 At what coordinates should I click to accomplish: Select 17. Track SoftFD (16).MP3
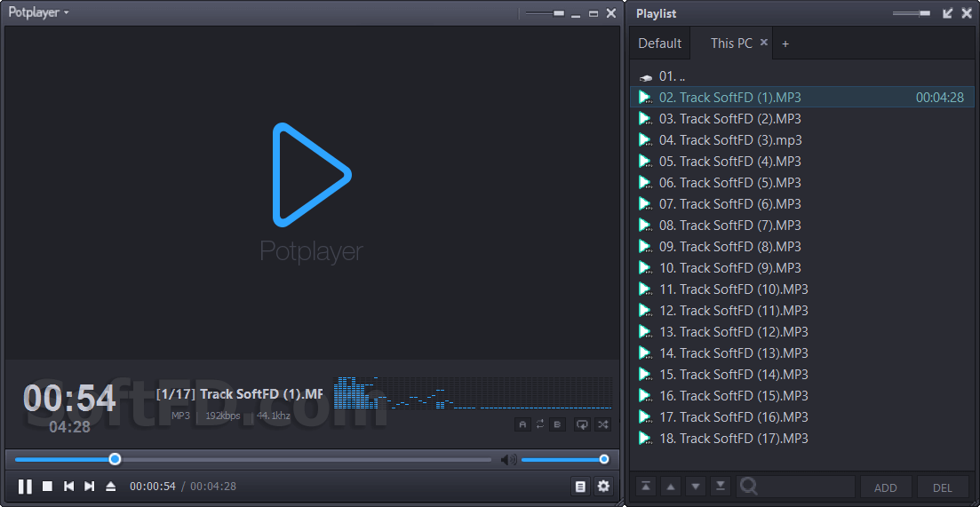click(802, 416)
